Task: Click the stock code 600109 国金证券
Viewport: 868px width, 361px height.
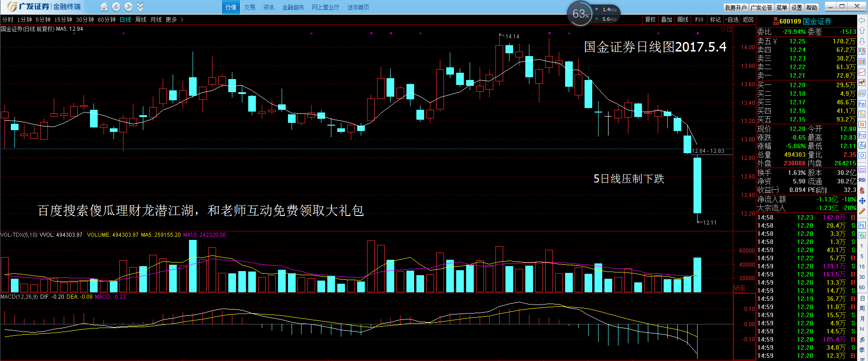Action: [805, 21]
